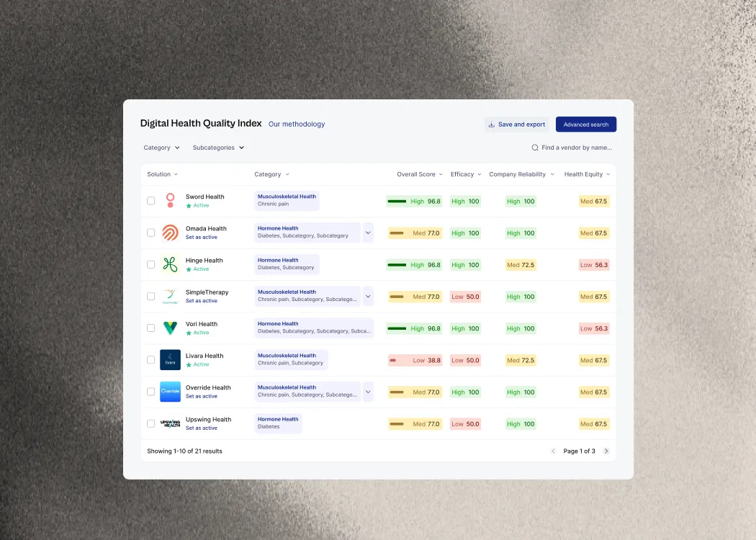The width and height of the screenshot is (756, 540).
Task: Click Hinge Health Low 56.3 equity badge
Action: pyautogui.click(x=594, y=265)
